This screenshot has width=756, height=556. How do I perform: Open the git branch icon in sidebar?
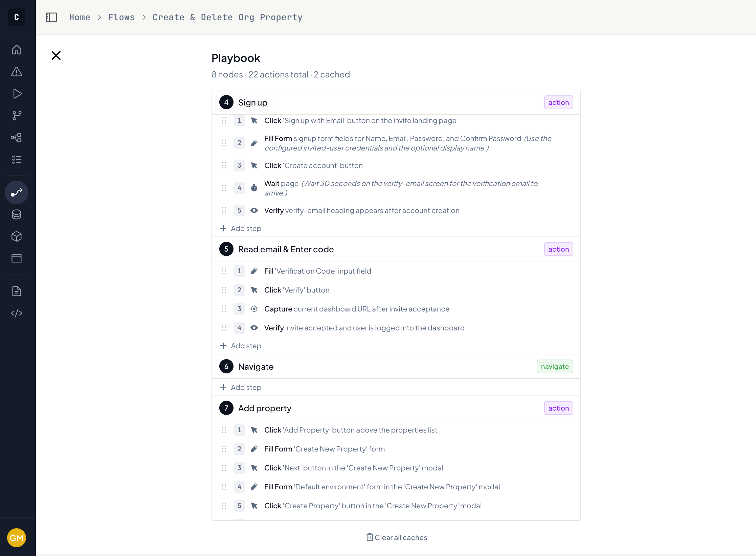pos(17,116)
